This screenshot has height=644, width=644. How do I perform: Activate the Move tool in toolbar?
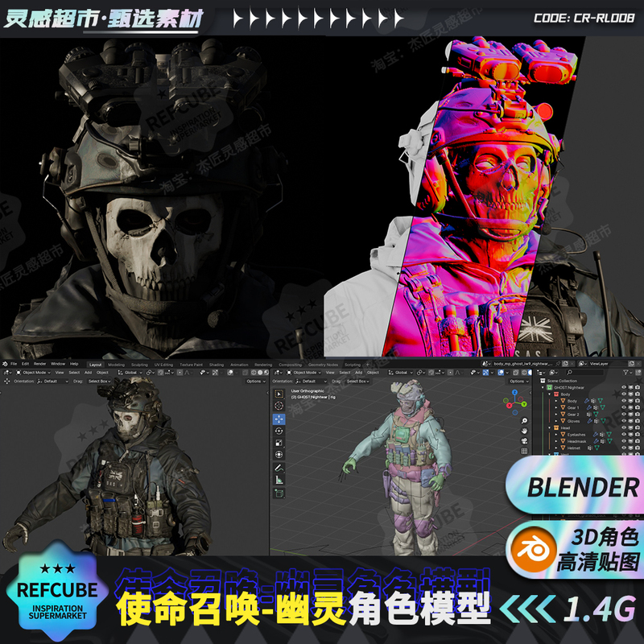click(279, 419)
